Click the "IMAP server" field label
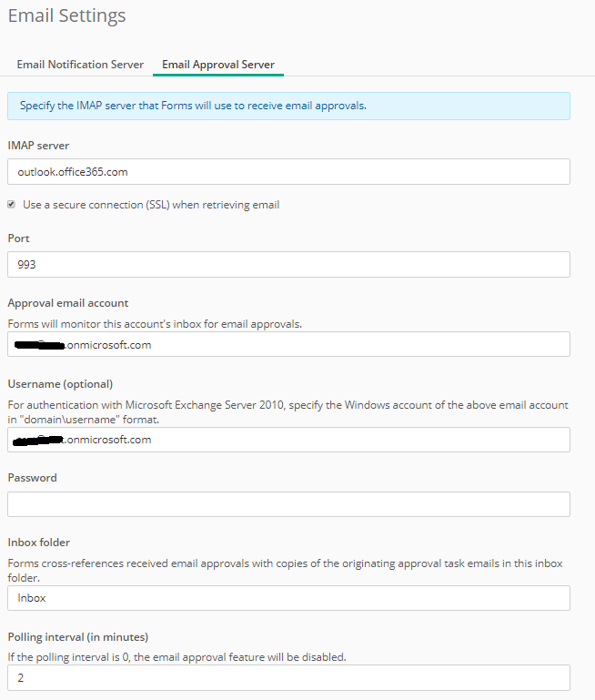 pyautogui.click(x=38, y=146)
